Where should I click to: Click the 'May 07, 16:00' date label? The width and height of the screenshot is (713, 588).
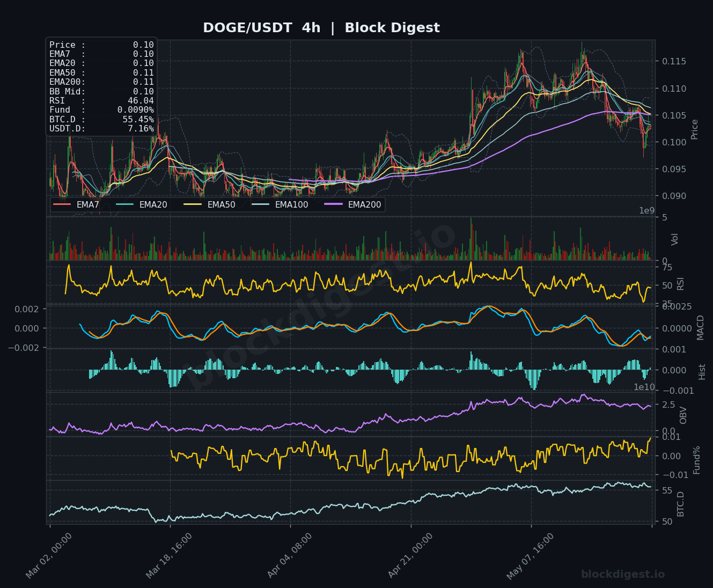(x=530, y=556)
